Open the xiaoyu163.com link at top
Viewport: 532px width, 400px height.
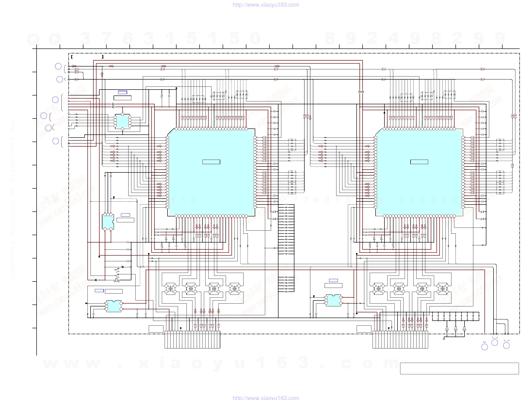pyautogui.click(x=265, y=5)
